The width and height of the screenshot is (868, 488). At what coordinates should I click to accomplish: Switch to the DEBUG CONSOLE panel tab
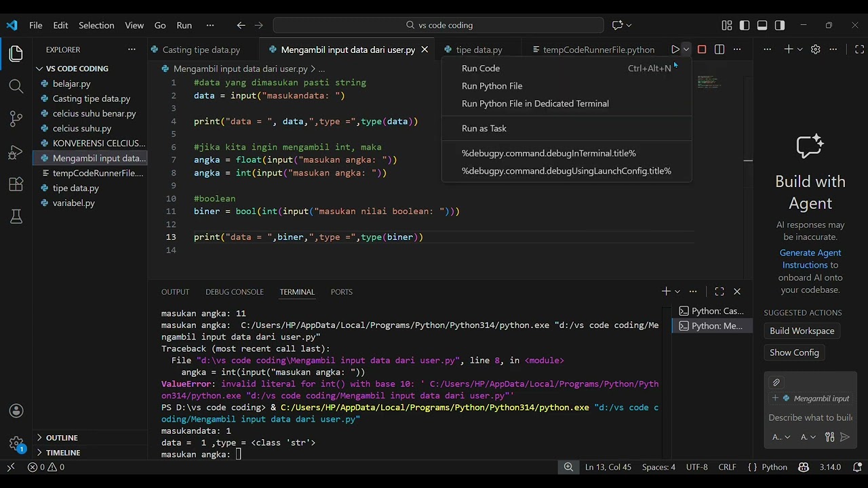pos(235,292)
